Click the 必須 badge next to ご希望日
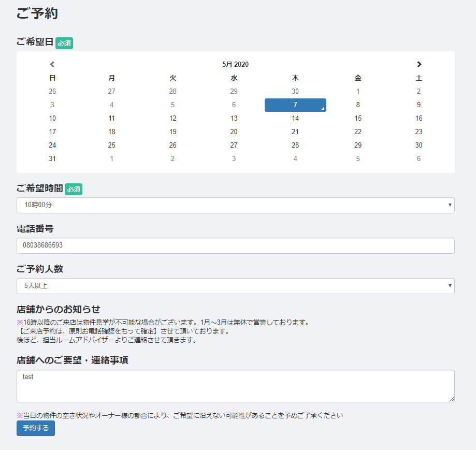 [x=64, y=43]
